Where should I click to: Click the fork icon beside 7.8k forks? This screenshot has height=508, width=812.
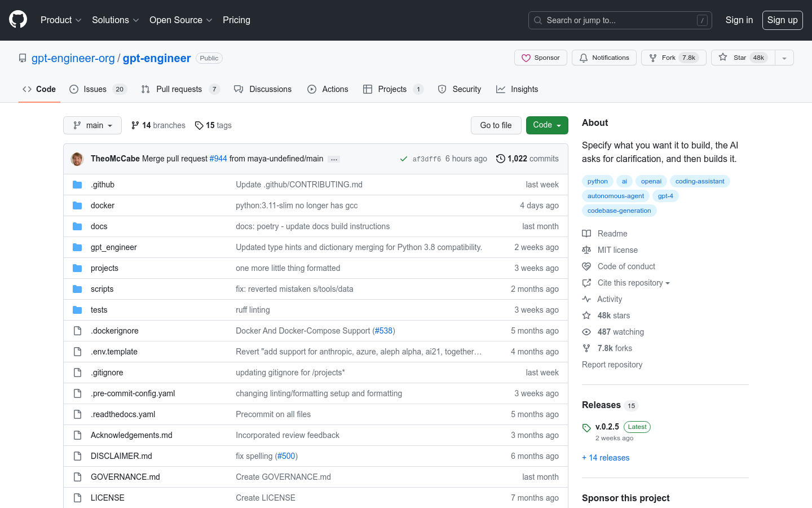(586, 348)
